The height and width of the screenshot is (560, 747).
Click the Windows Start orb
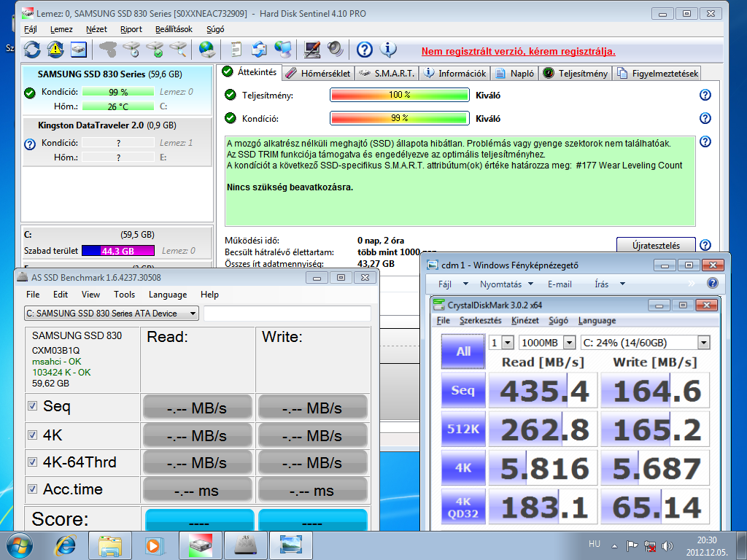click(x=20, y=545)
